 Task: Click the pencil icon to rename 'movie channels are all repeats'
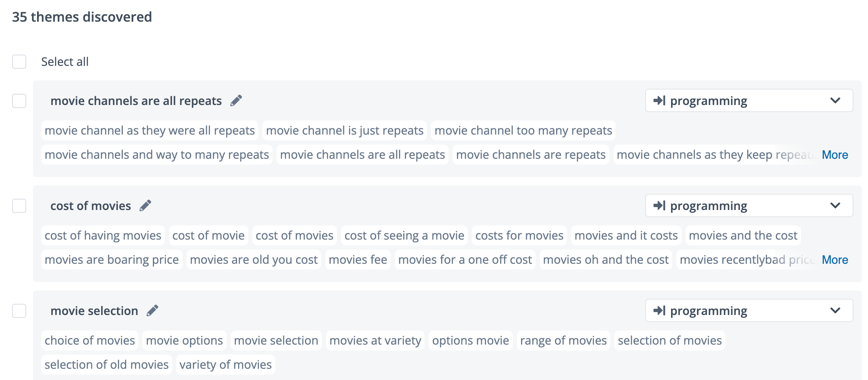[236, 100]
